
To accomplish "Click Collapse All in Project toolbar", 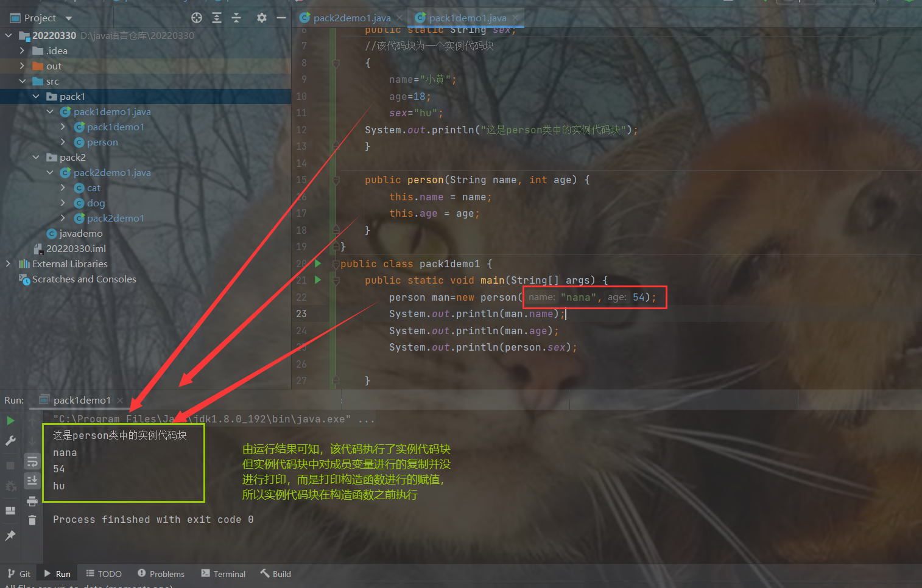I will click(236, 18).
